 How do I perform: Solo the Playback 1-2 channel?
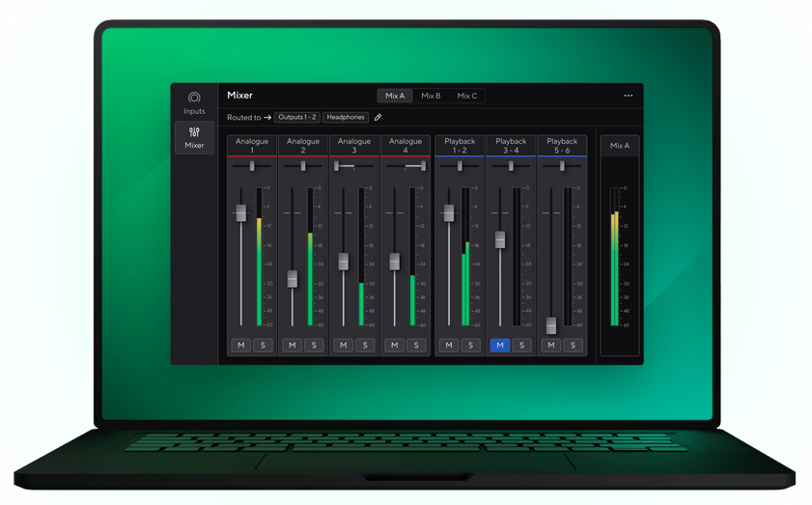pyautogui.click(x=470, y=345)
